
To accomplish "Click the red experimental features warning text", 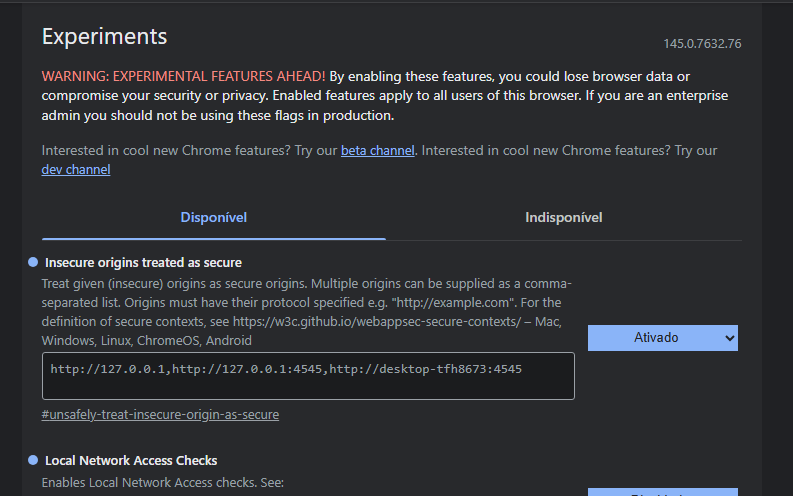I will point(183,76).
